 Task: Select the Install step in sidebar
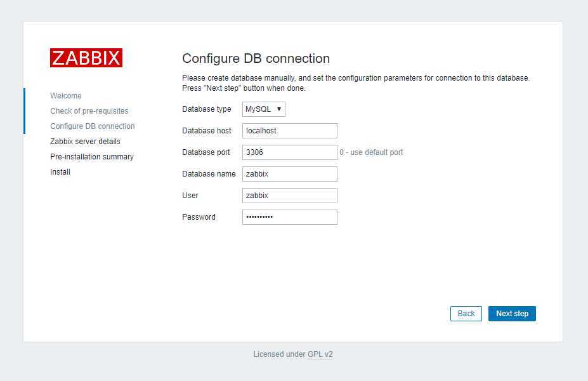(x=60, y=172)
